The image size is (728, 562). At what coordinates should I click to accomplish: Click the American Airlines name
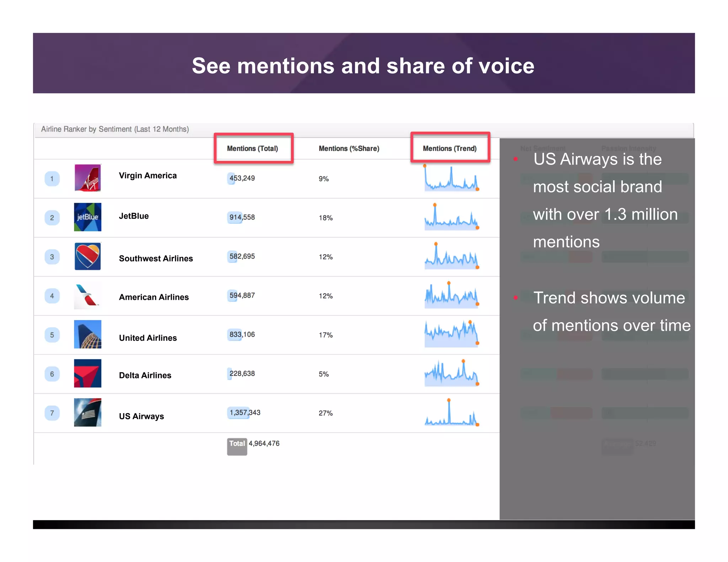click(154, 297)
